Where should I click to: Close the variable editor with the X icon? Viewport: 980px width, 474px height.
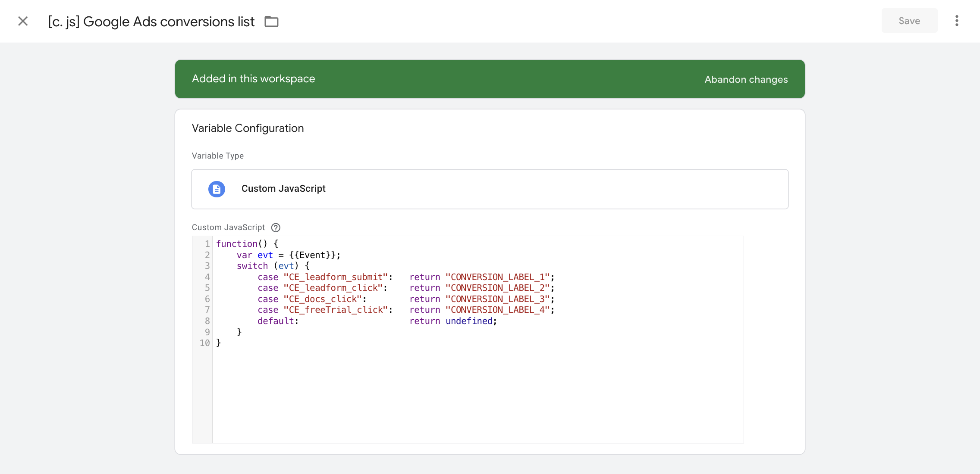click(23, 21)
